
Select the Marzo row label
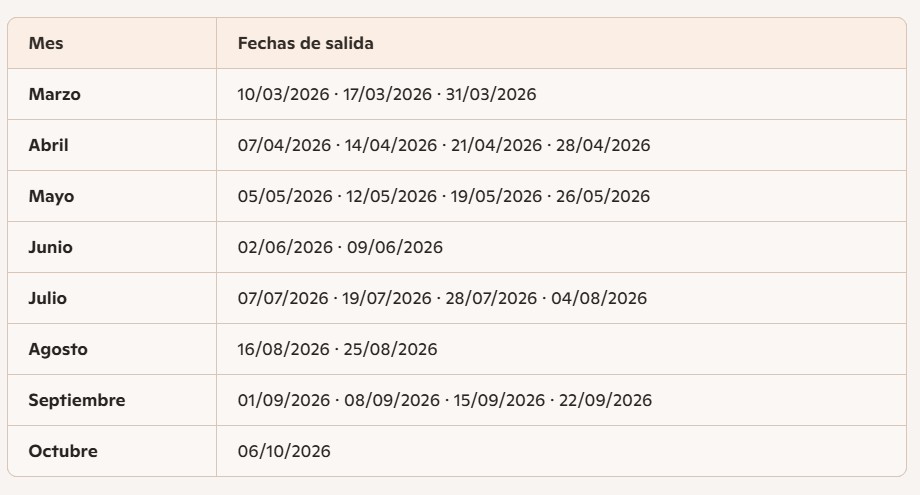pyautogui.click(x=54, y=94)
